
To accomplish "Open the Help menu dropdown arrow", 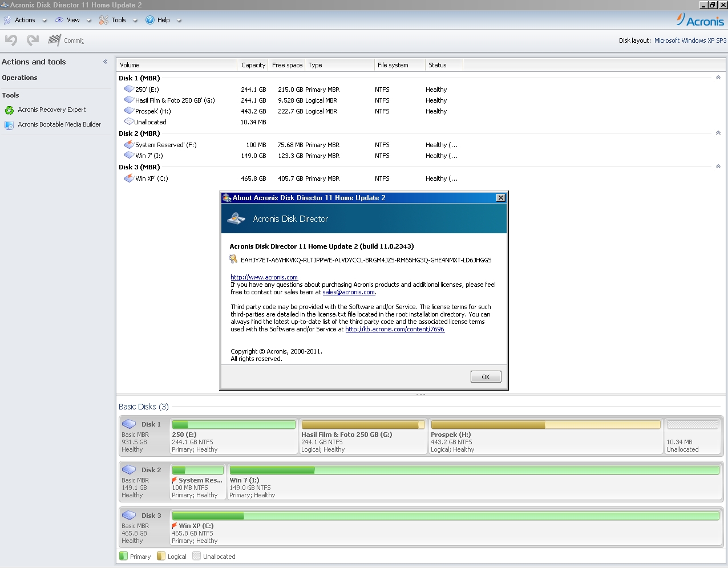I will (x=179, y=21).
